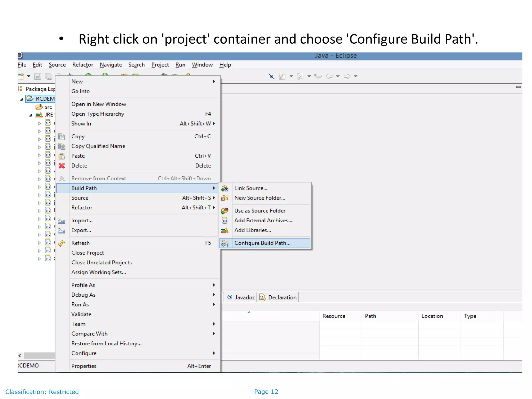Click the Use as Source Folder icon
Viewport: 532px width, 399px height.
225,211
